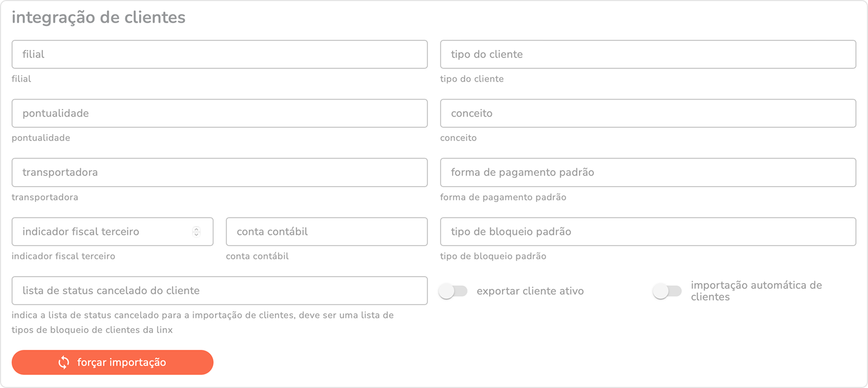The height and width of the screenshot is (388, 868).
Task: Enable the exportar cliente ativo switch
Action: (x=453, y=291)
